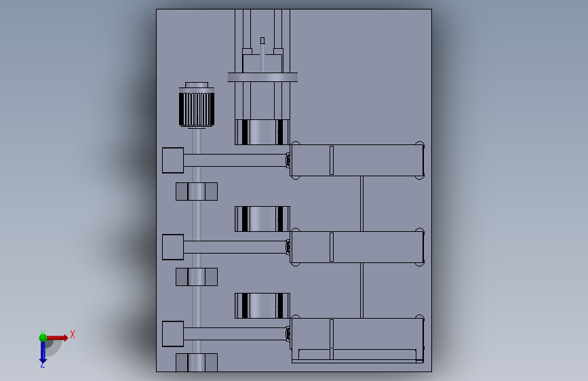Select the finned motor on the vertical shaft
This screenshot has height=381, width=588.
click(x=197, y=109)
